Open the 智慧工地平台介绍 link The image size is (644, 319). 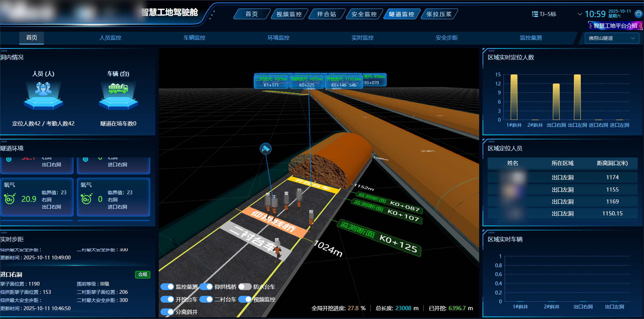(615, 26)
